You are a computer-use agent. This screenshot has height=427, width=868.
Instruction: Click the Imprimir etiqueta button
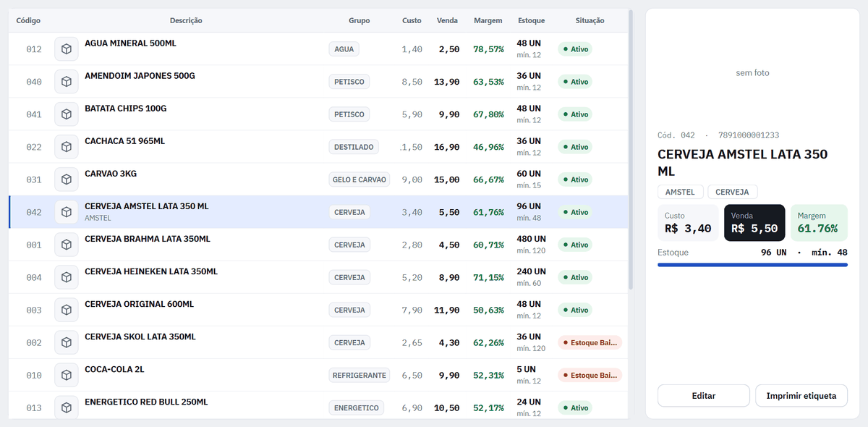[x=801, y=396]
